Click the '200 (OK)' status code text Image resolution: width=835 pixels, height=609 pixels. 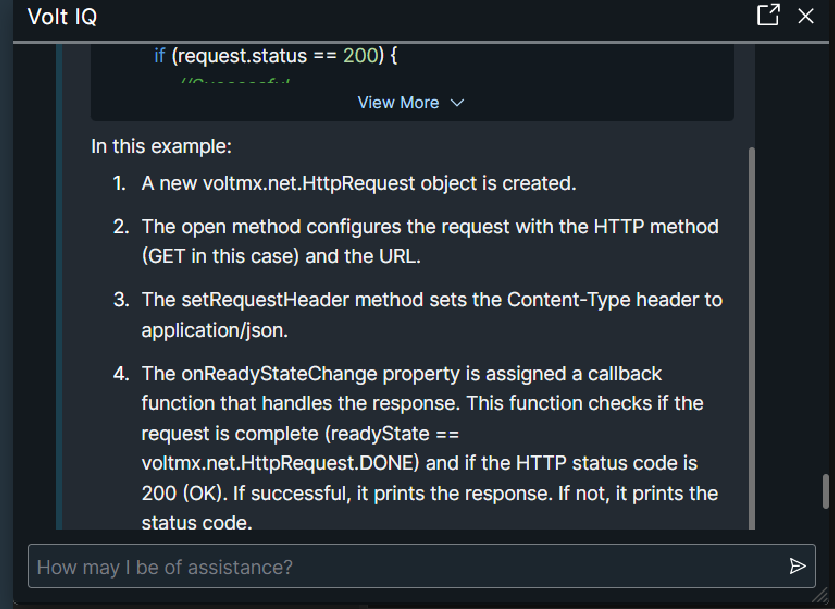176,494
